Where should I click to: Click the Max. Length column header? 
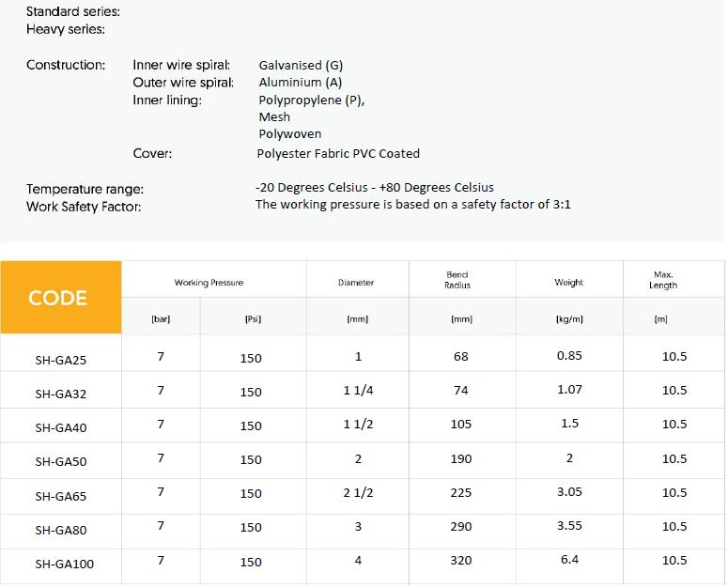[x=662, y=280]
